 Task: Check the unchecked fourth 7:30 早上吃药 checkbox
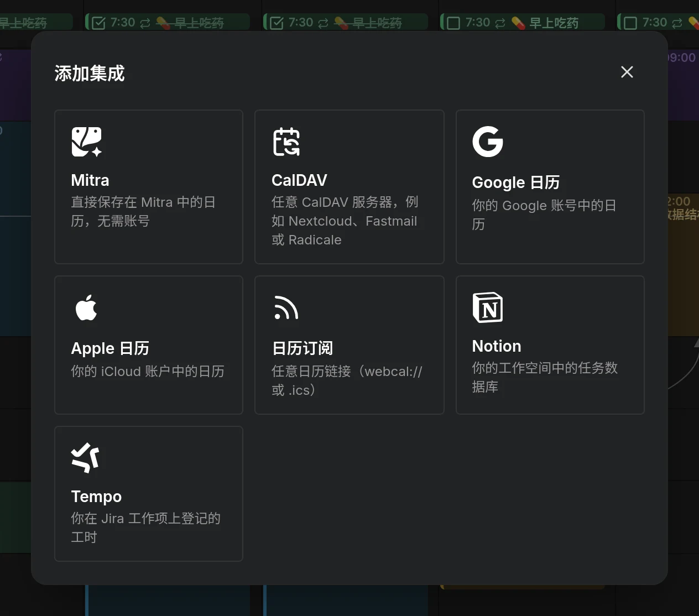(x=453, y=23)
